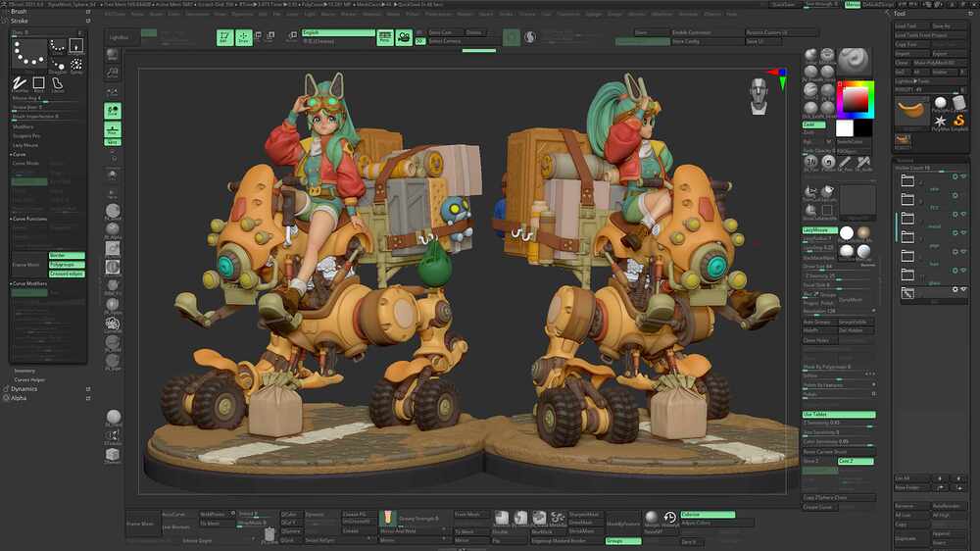The width and height of the screenshot is (980, 551).
Task: Pick the white material sphere beside LazyMouse
Action: [x=847, y=233]
